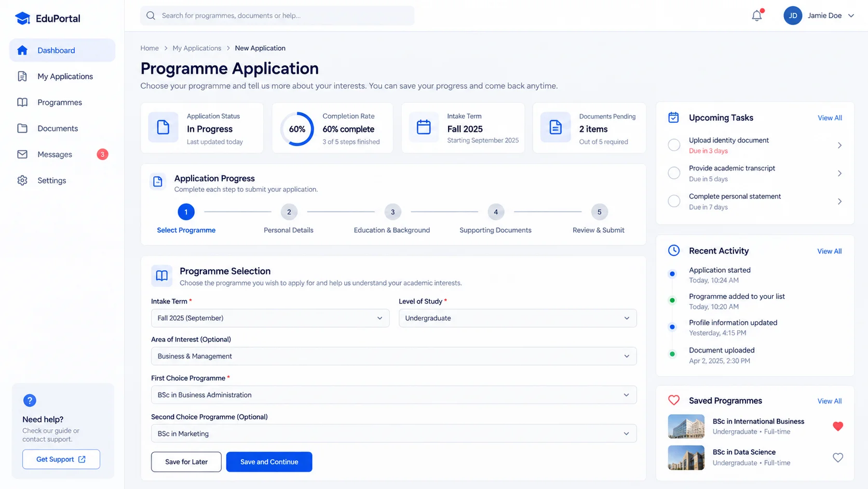The width and height of the screenshot is (868, 489).
Task: Expand the Upload identity document chevron
Action: [839, 146]
